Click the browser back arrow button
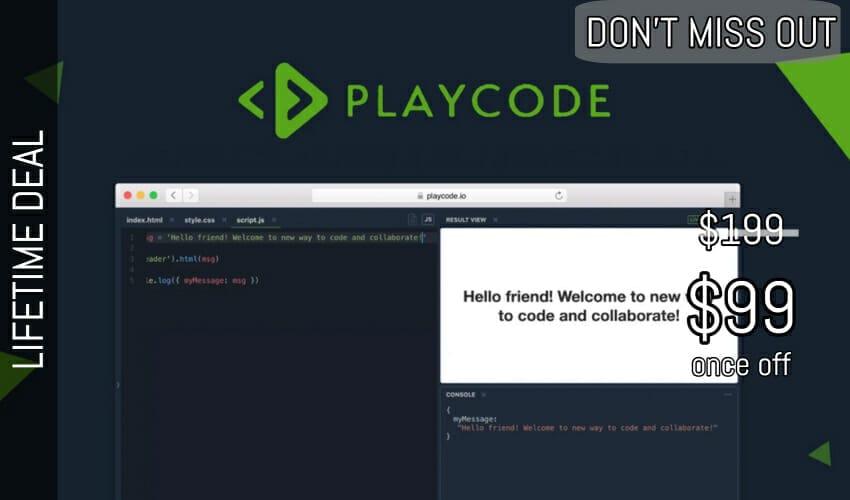Viewport: 850px width, 500px height. 173,196
